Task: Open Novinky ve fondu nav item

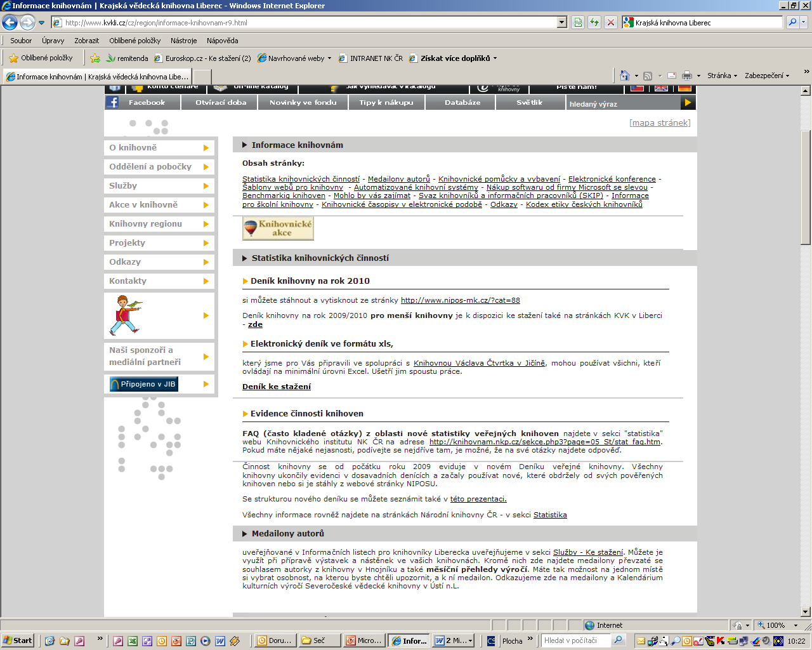Action: [303, 102]
